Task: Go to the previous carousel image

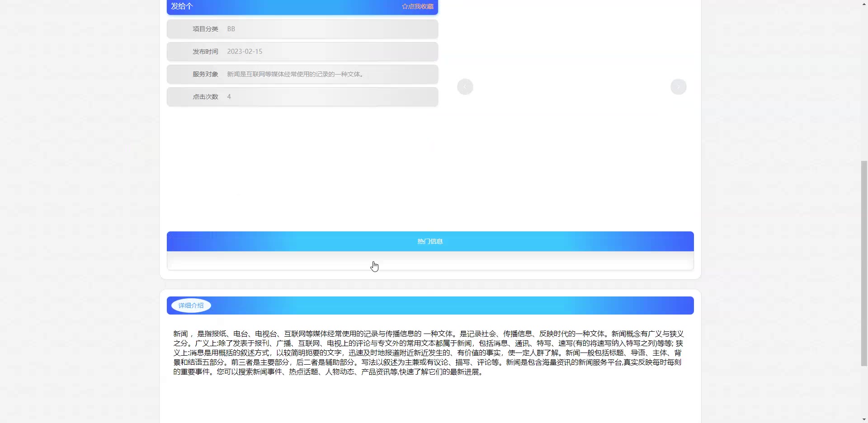Action: coord(465,87)
